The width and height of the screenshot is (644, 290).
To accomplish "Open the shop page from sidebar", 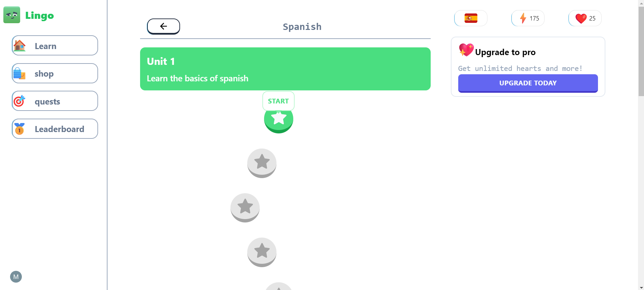I will pos(55,73).
